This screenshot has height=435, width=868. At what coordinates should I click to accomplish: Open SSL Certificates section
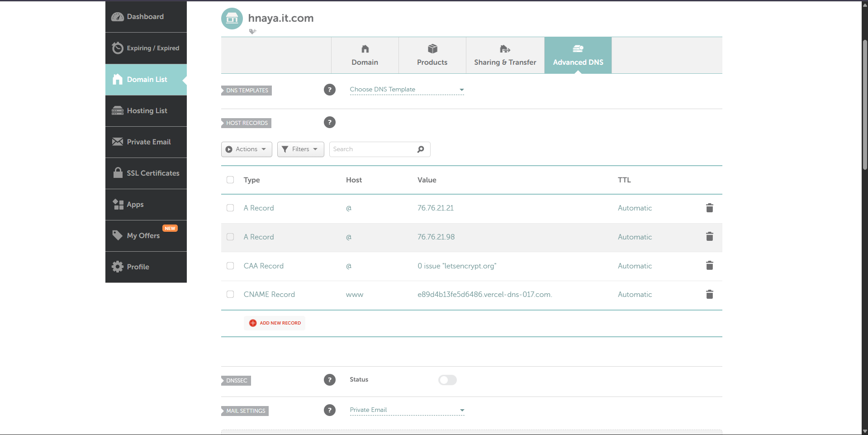click(x=146, y=173)
